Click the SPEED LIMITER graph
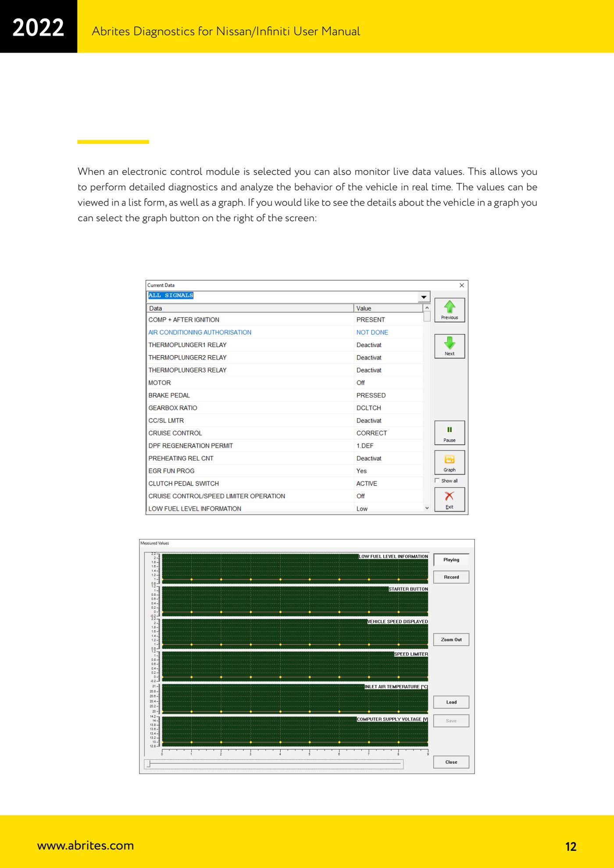614x868 pixels. tap(295, 666)
